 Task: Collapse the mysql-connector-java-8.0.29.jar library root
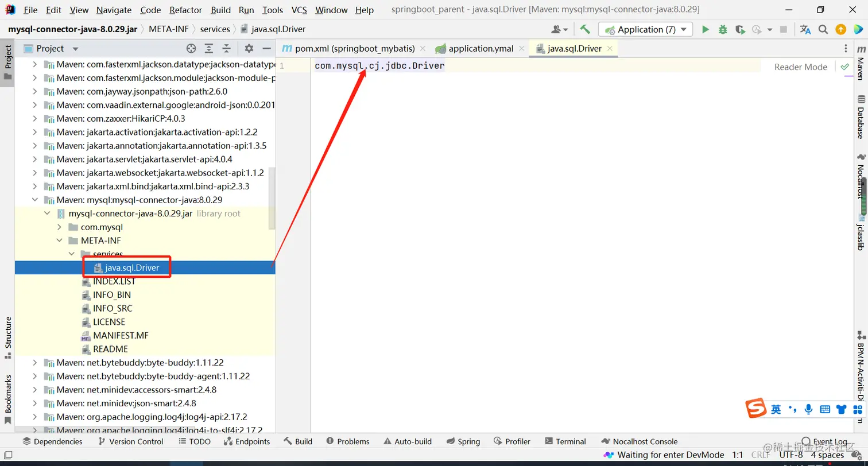[47, 213]
